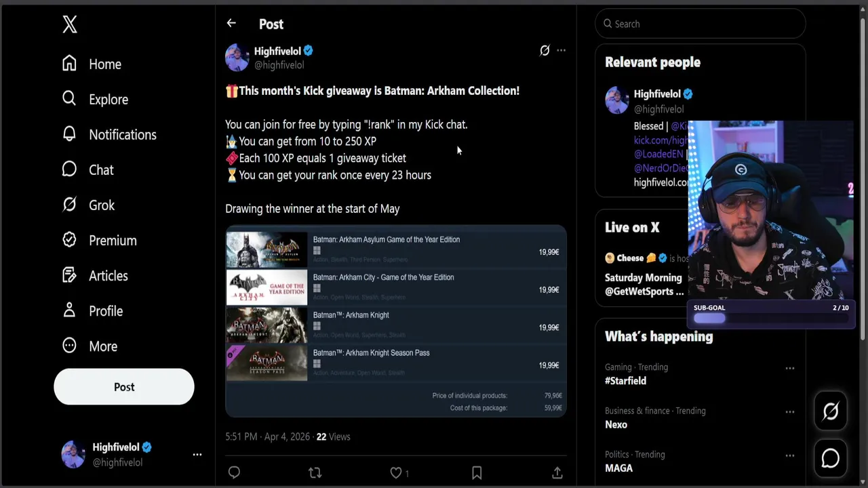Image resolution: width=868 pixels, height=488 pixels.
Task: Open the Chat bubble icon in sidebar
Action: coord(69,169)
